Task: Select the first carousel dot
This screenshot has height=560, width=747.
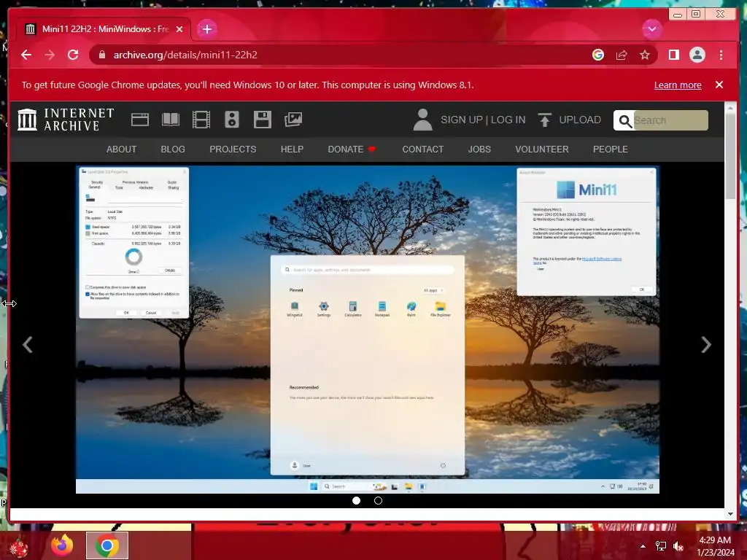Action: [356, 500]
